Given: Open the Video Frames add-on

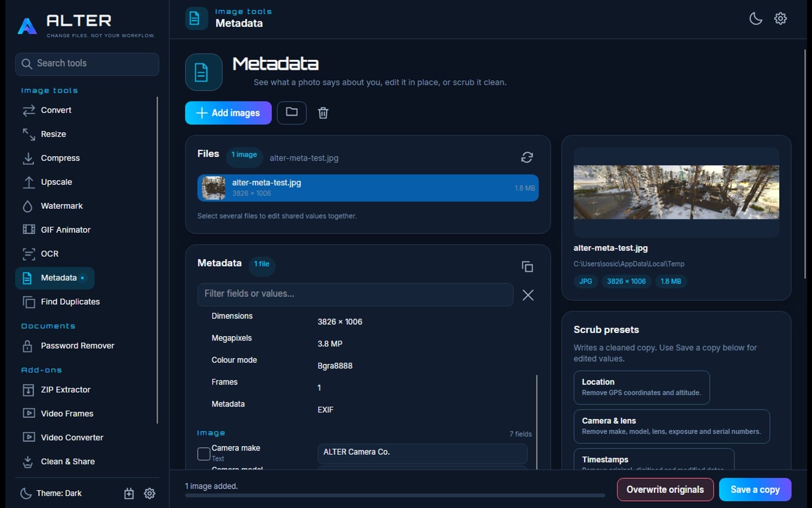Looking at the screenshot, I should coord(58,414).
